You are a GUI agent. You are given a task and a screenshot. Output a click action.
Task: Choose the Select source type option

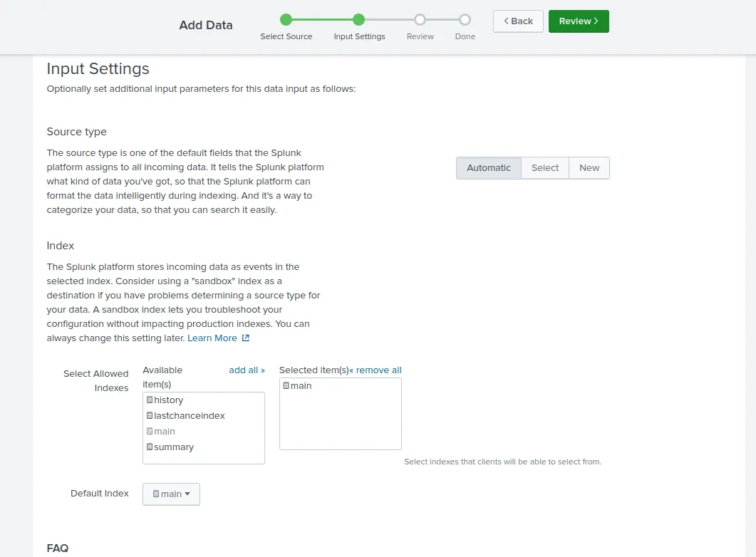545,168
